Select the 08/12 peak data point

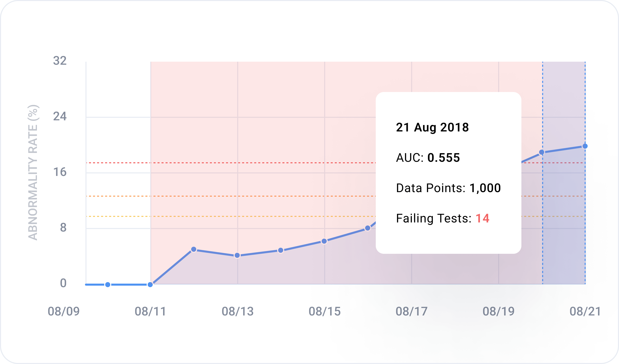point(194,249)
